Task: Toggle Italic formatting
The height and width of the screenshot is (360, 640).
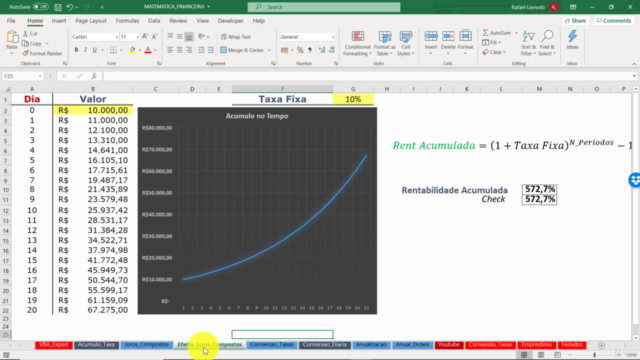Action: (x=85, y=50)
